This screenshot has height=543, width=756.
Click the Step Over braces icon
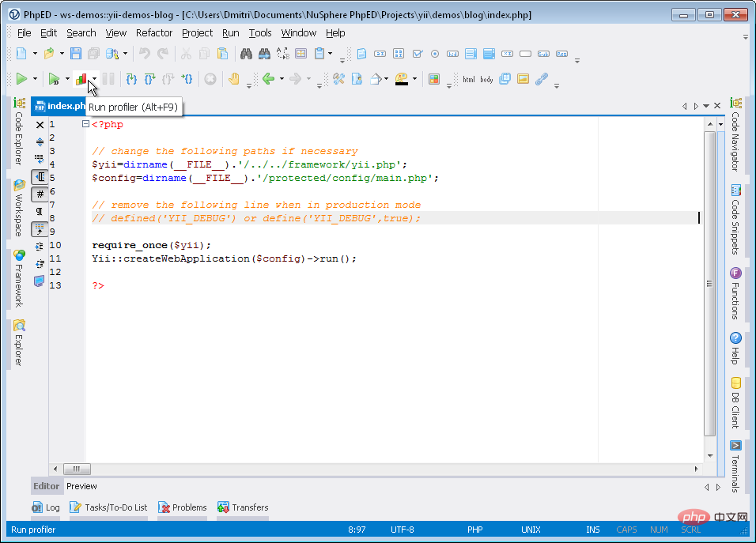[150, 78]
